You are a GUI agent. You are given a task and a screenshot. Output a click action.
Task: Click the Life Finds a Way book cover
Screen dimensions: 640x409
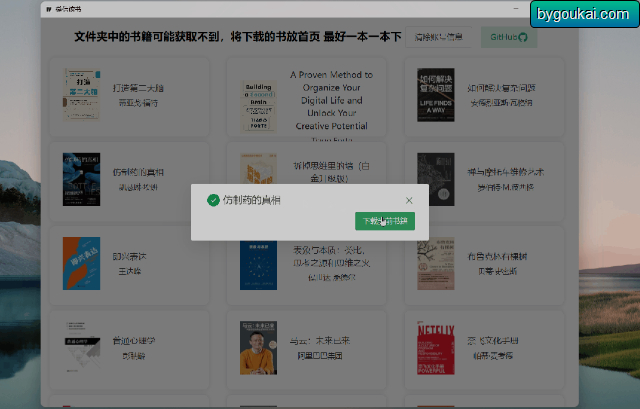(436, 95)
